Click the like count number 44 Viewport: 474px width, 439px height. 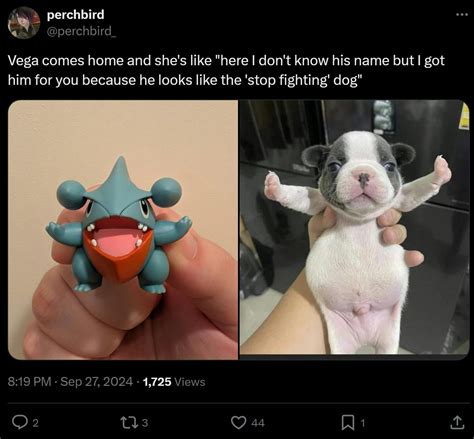tap(258, 423)
